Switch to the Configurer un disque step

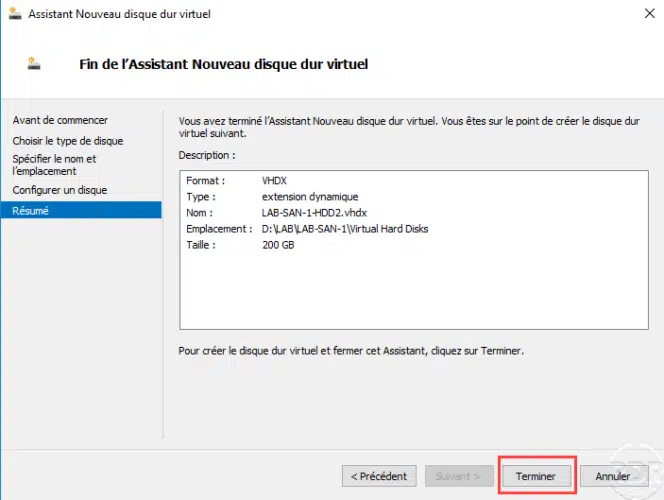pyautogui.click(x=60, y=190)
